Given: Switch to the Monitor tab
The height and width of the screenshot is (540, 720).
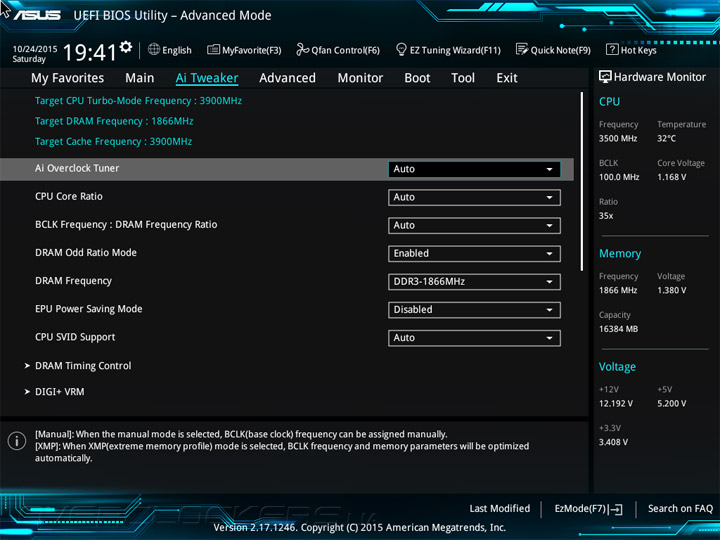Looking at the screenshot, I should [x=360, y=78].
